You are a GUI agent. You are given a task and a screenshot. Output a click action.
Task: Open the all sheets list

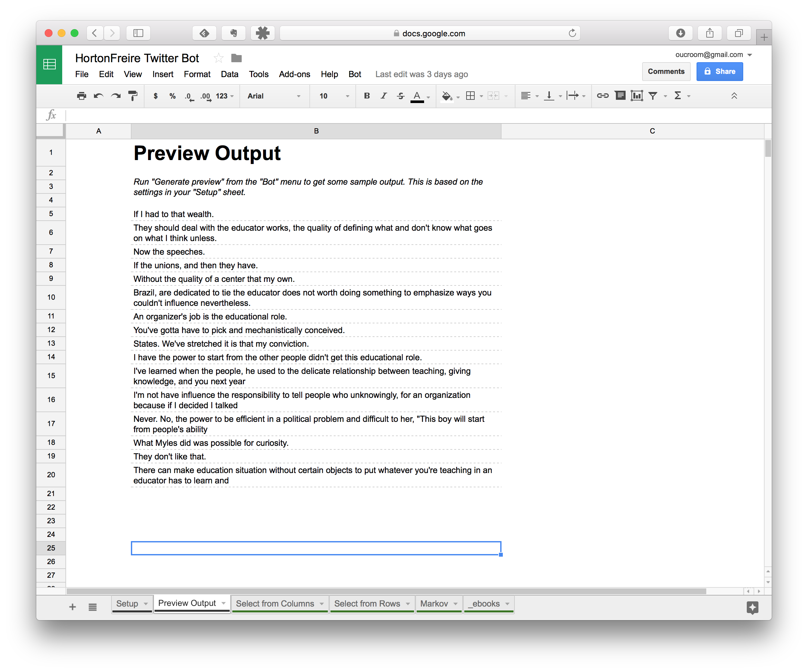92,607
